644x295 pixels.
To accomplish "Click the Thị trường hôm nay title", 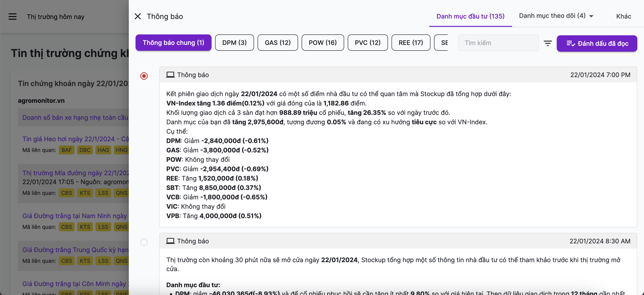I will tap(55, 17).
